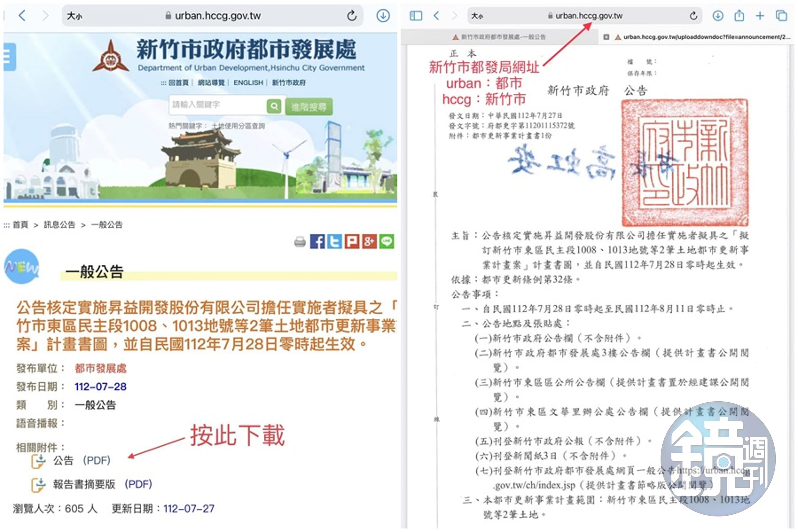Open the blue side menu tab

pyautogui.click(x=9, y=57)
